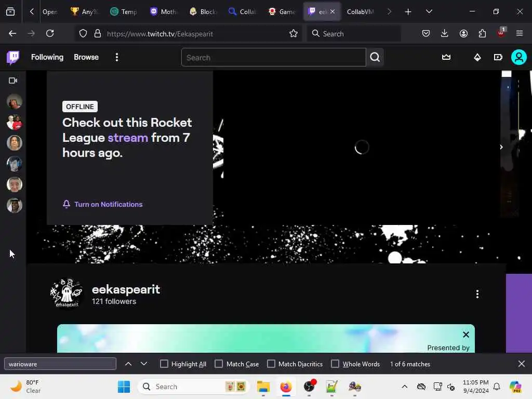
Task: Show site security padlock info
Action: coord(98,34)
